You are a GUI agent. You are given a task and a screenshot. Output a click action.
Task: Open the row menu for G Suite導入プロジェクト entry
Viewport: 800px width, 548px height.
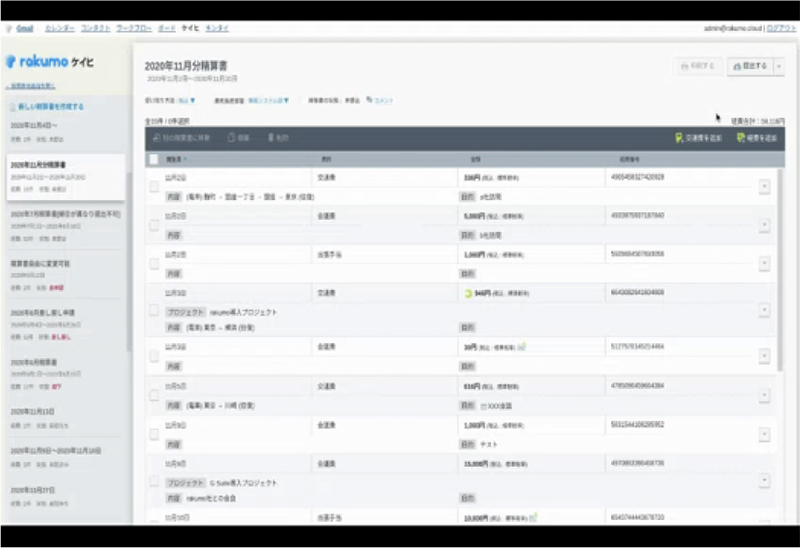pyautogui.click(x=764, y=480)
